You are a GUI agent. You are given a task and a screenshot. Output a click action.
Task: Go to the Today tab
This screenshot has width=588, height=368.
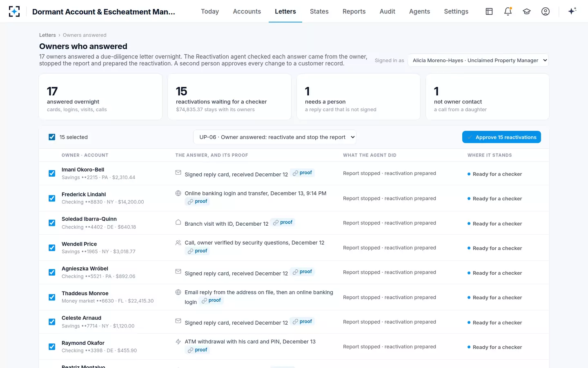coord(210,11)
